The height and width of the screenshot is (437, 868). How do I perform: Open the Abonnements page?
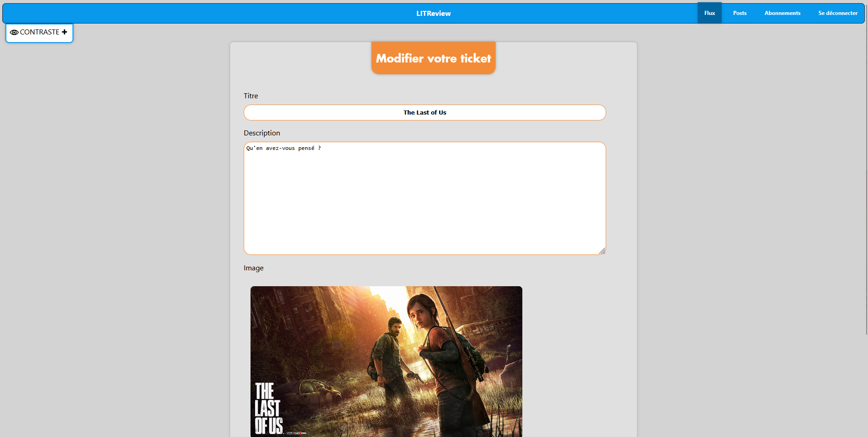pyautogui.click(x=782, y=13)
